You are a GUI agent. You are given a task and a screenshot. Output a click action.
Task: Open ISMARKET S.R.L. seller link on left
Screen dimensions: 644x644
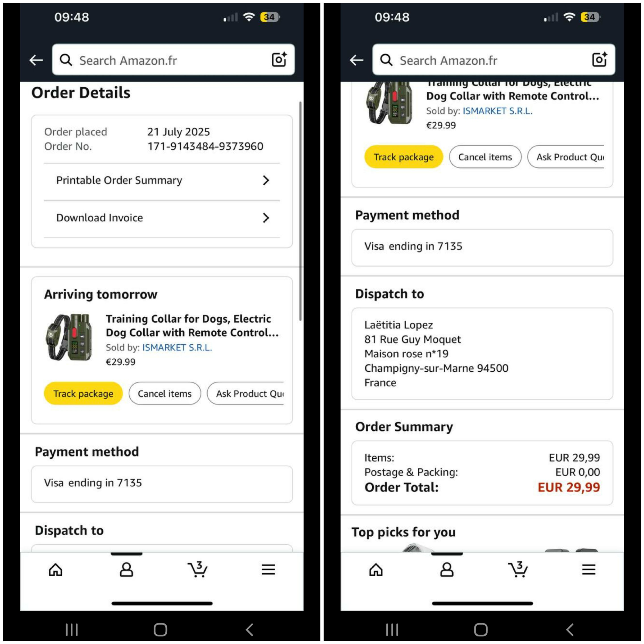177,347
